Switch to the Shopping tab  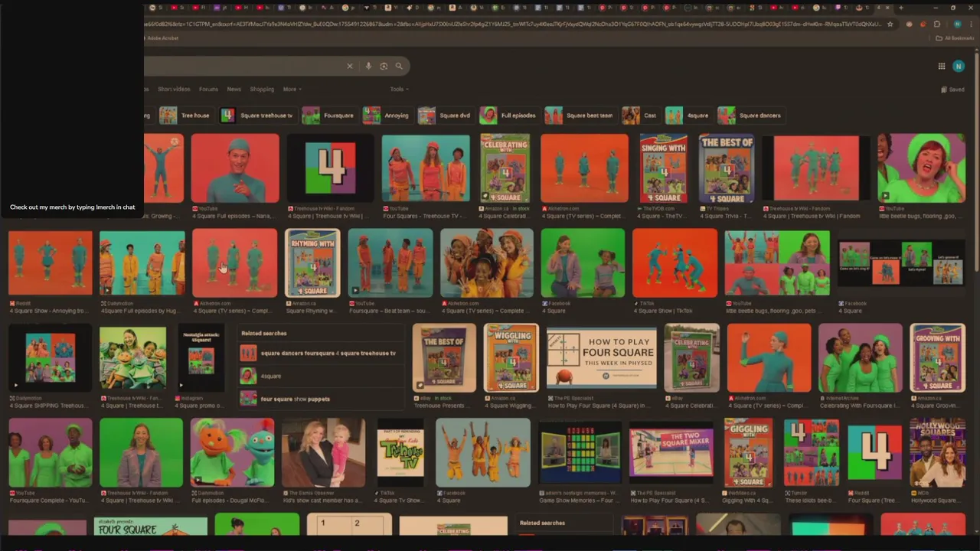point(262,89)
